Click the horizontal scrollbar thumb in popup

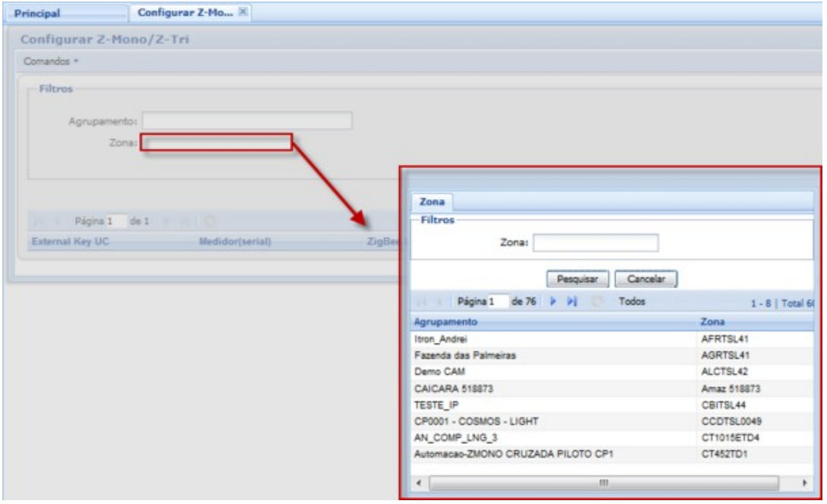pyautogui.click(x=604, y=483)
